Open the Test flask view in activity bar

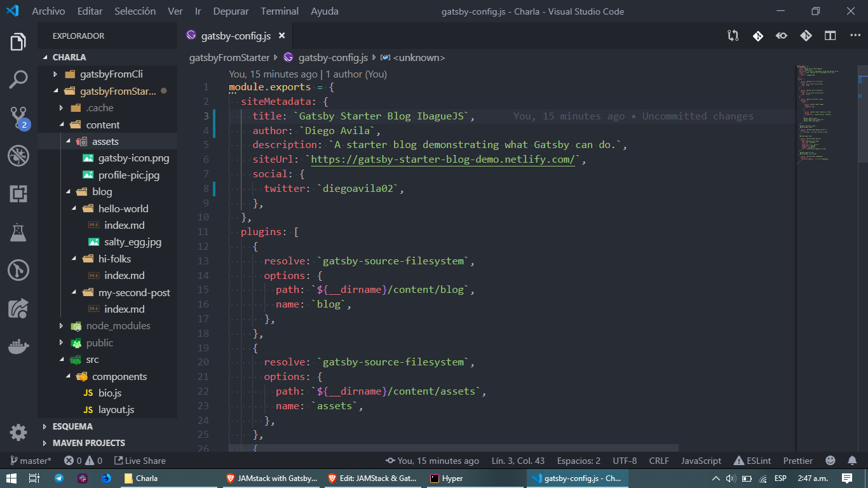[18, 232]
